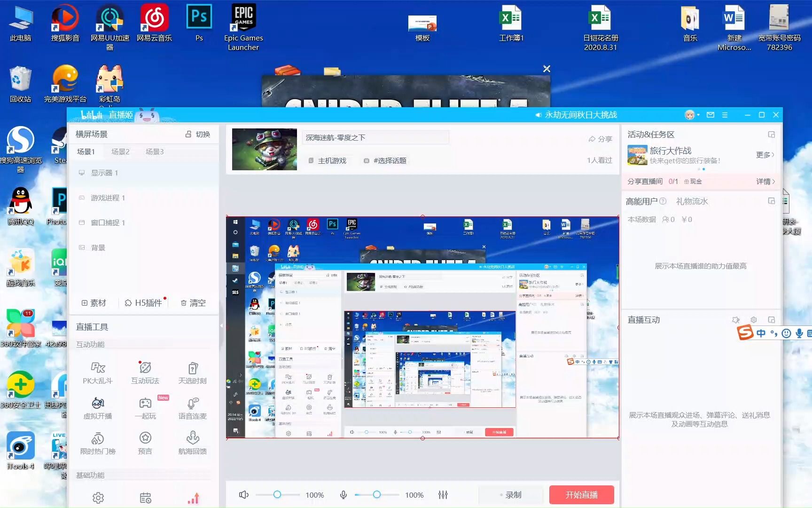Open PK大乱斗 tool
Screen dimensions: 812x508
[98, 373]
